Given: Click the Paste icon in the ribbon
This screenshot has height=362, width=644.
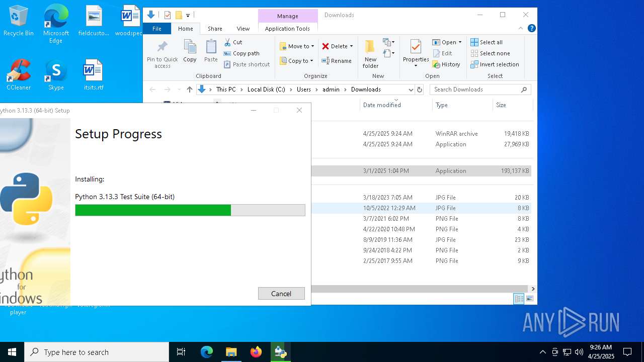Looking at the screenshot, I should click(x=211, y=51).
